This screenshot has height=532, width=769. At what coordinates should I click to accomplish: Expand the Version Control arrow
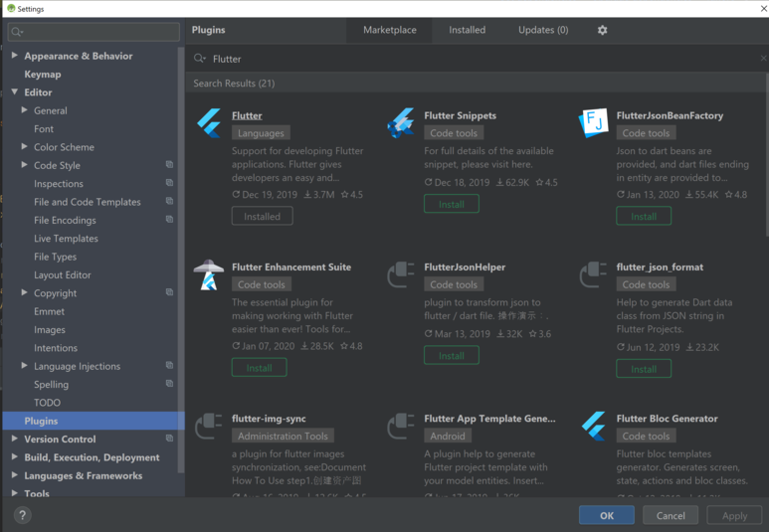[x=15, y=439]
